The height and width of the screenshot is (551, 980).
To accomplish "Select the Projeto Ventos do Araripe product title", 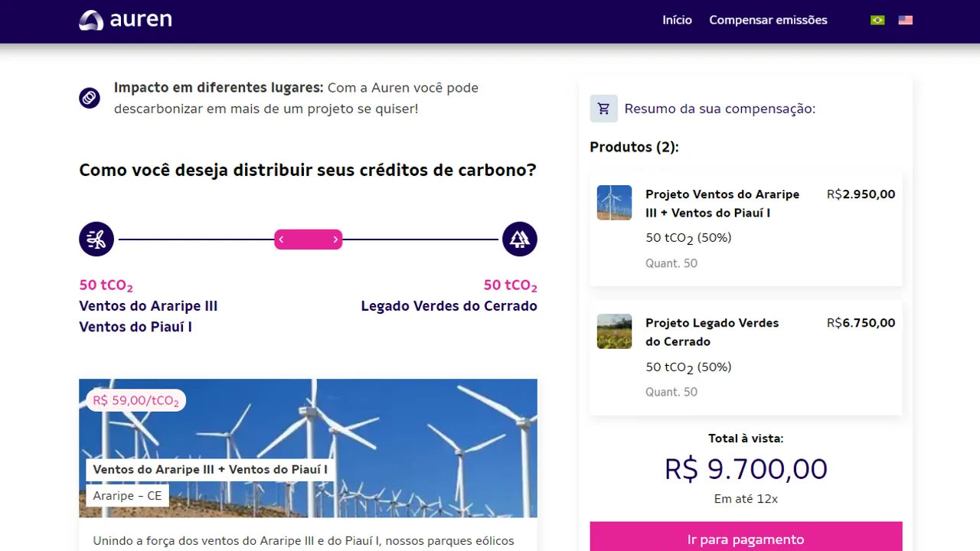I will pos(722,204).
